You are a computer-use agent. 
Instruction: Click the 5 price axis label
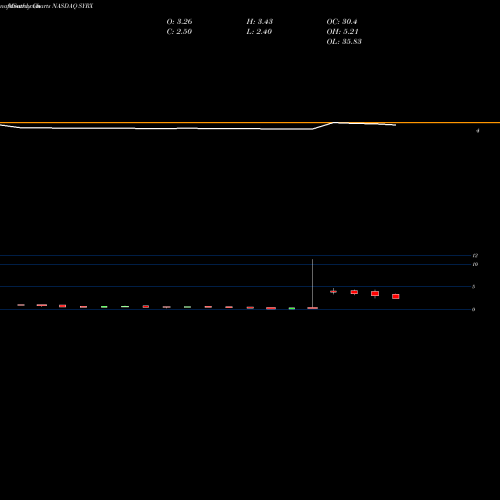click(473, 287)
